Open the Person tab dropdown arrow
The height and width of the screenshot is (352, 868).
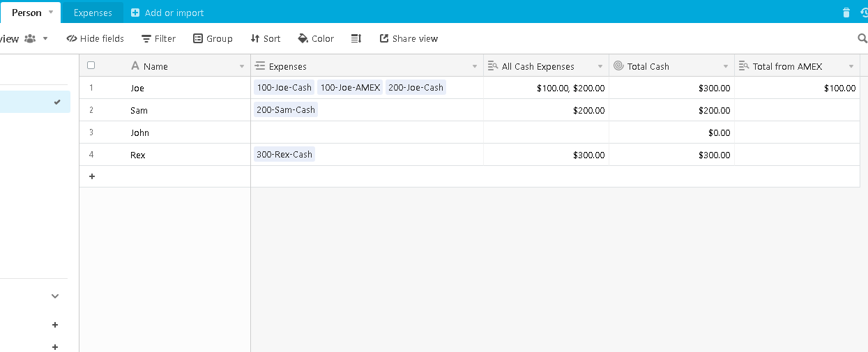pos(51,13)
